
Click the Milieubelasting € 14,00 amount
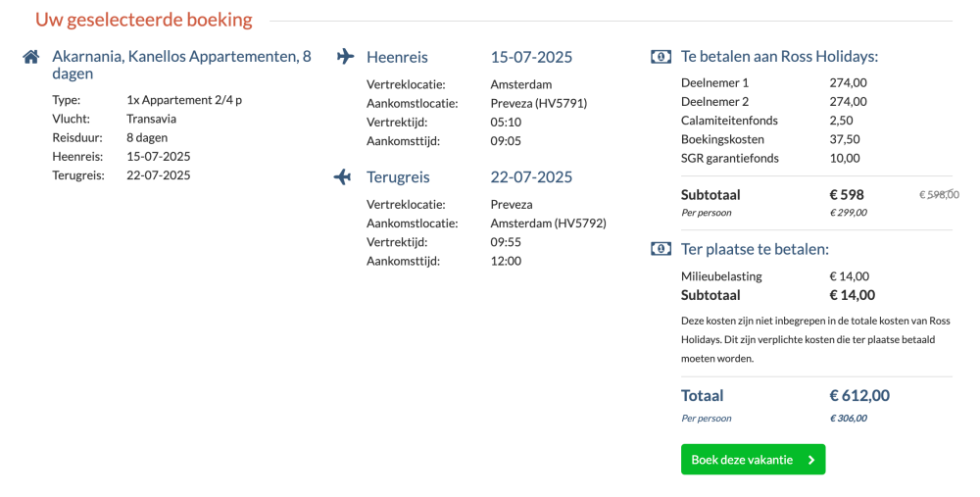click(850, 275)
